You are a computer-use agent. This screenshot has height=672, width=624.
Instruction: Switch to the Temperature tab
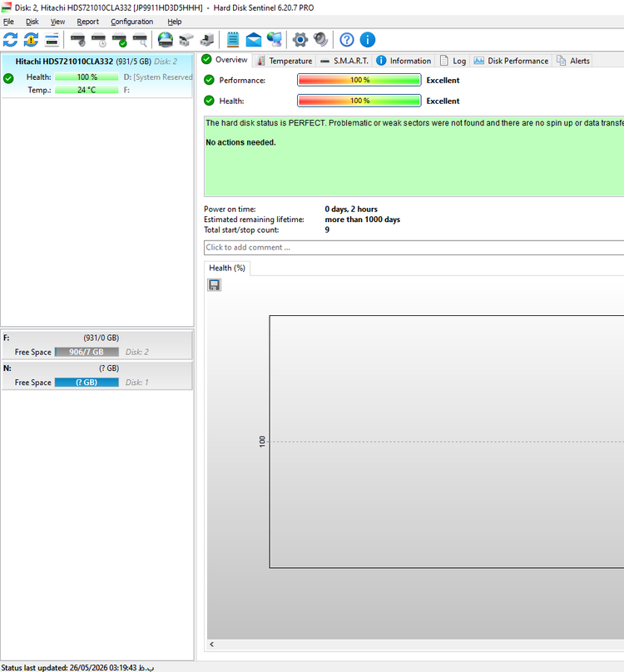point(285,61)
